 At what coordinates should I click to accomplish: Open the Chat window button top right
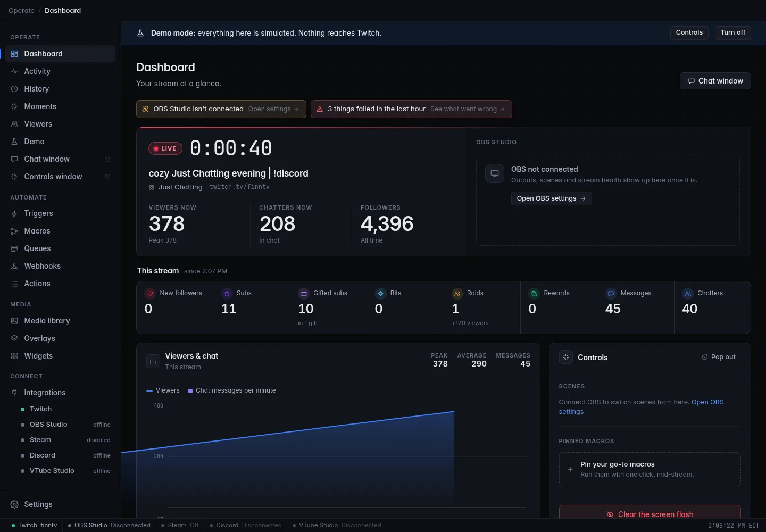(715, 81)
